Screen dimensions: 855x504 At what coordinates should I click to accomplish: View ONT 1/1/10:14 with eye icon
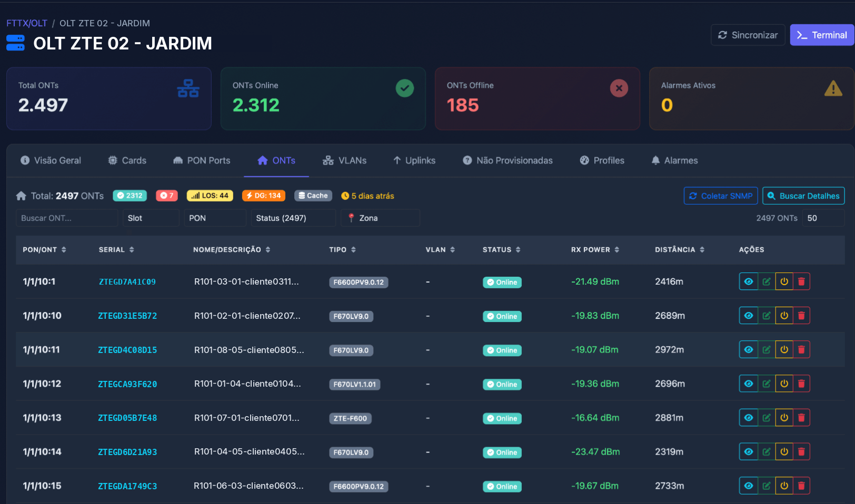pyautogui.click(x=748, y=451)
